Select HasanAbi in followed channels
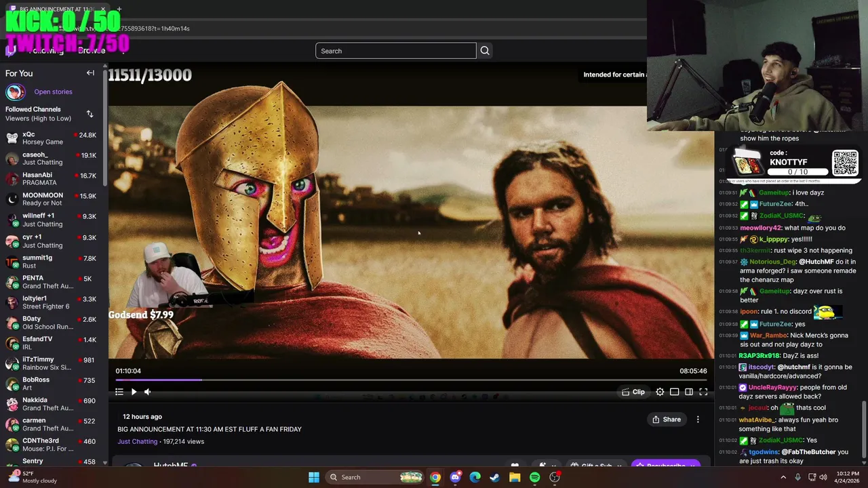The image size is (868, 488). [52, 179]
